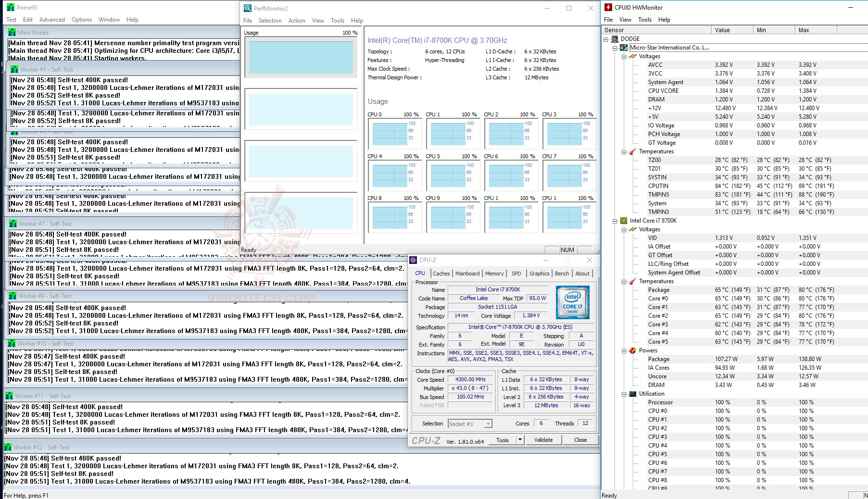
Task: Click the Max column header in HWMonitor
Action: click(x=816, y=30)
